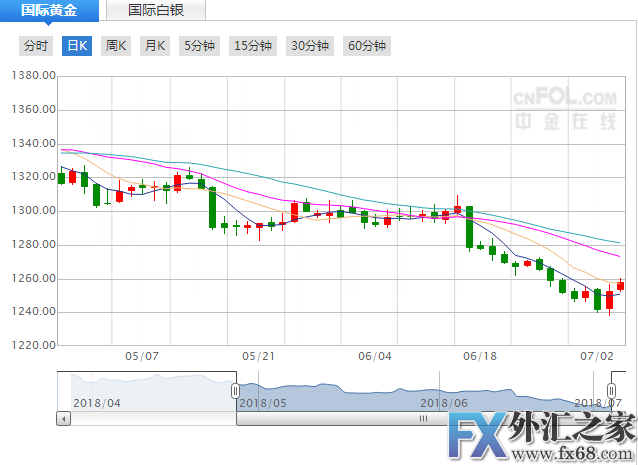Choose the 30分钟 interval

click(x=310, y=46)
